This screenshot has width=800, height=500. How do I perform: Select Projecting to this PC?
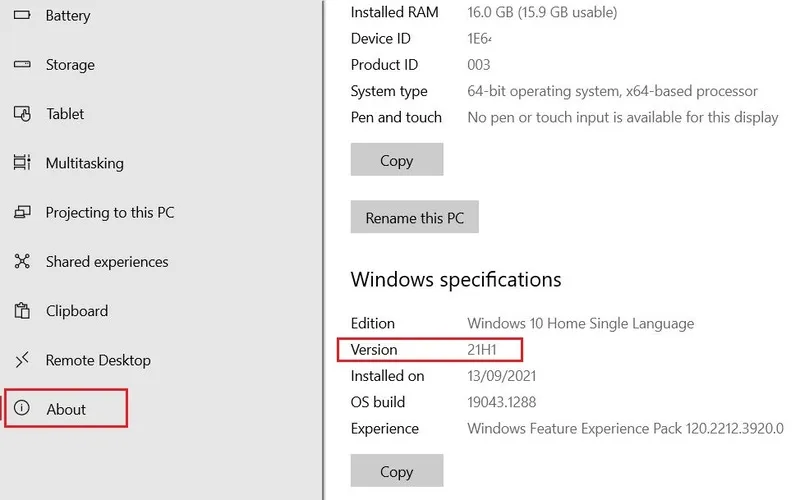tap(110, 212)
